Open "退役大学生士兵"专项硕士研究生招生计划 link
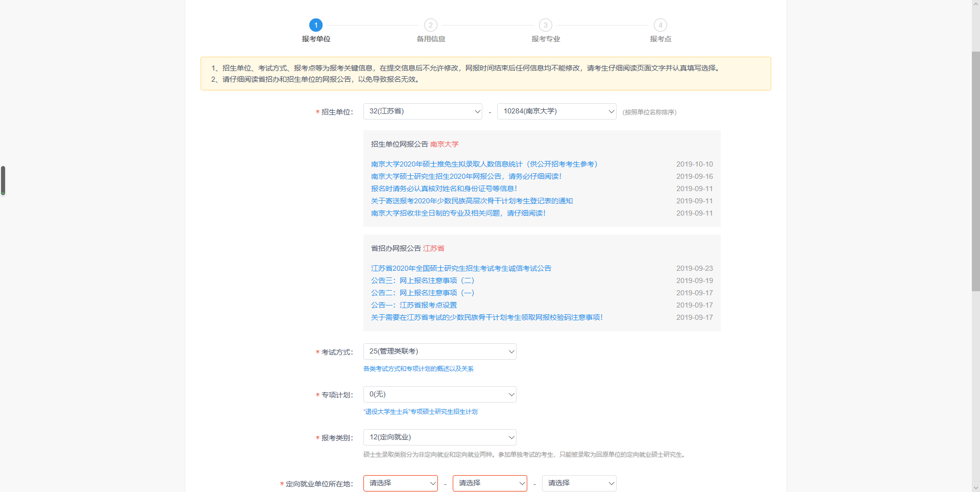Viewport: 980px width, 492px height. click(x=420, y=412)
